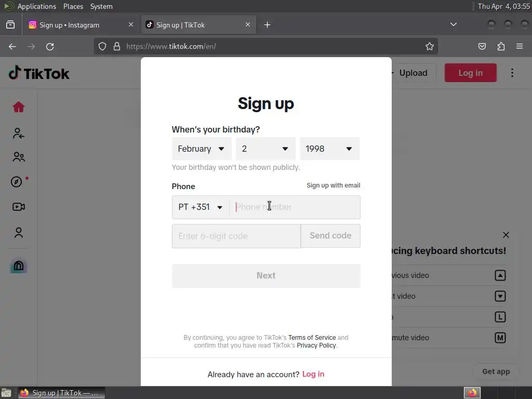
Task: Open the Pocket save icon
Action: (482, 46)
